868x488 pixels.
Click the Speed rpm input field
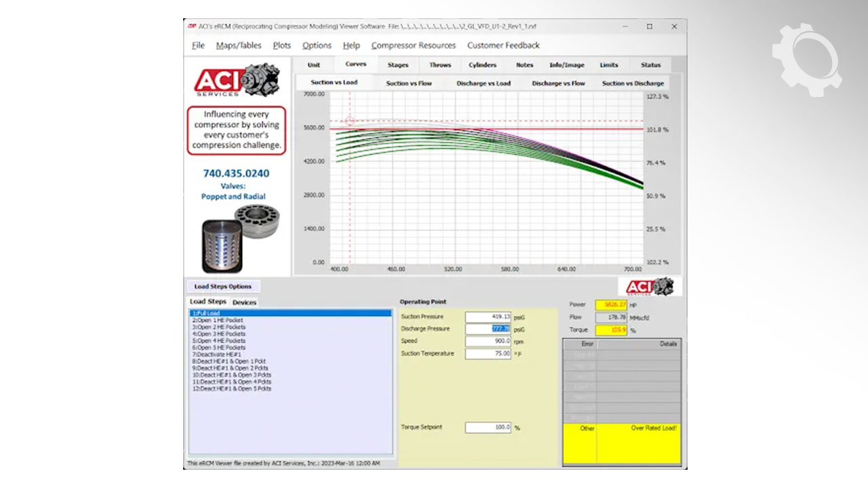(488, 341)
